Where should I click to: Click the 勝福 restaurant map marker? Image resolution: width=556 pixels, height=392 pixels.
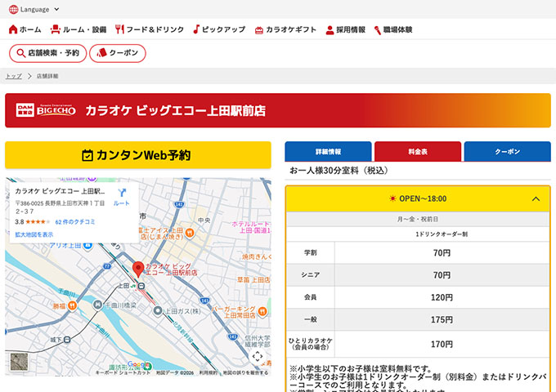pyautogui.click(x=72, y=305)
